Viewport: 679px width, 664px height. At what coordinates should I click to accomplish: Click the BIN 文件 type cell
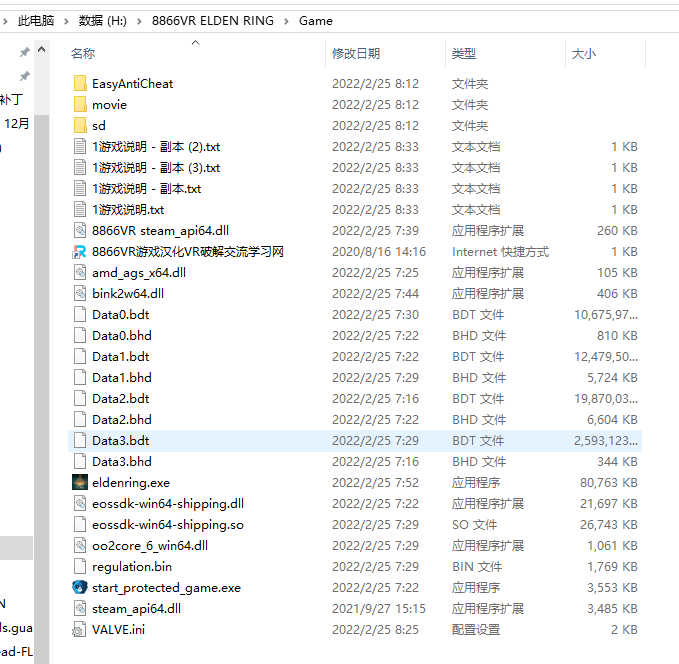(477, 567)
